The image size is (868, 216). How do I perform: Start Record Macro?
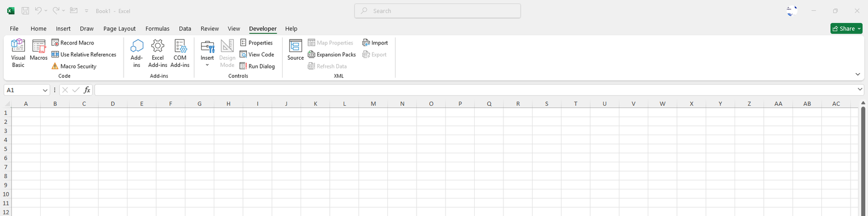click(x=73, y=42)
